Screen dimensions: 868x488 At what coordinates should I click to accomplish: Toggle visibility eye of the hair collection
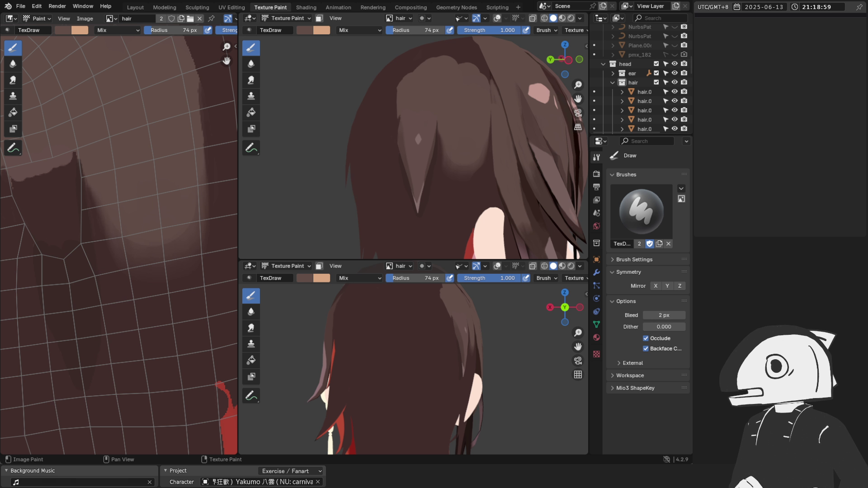click(x=675, y=82)
